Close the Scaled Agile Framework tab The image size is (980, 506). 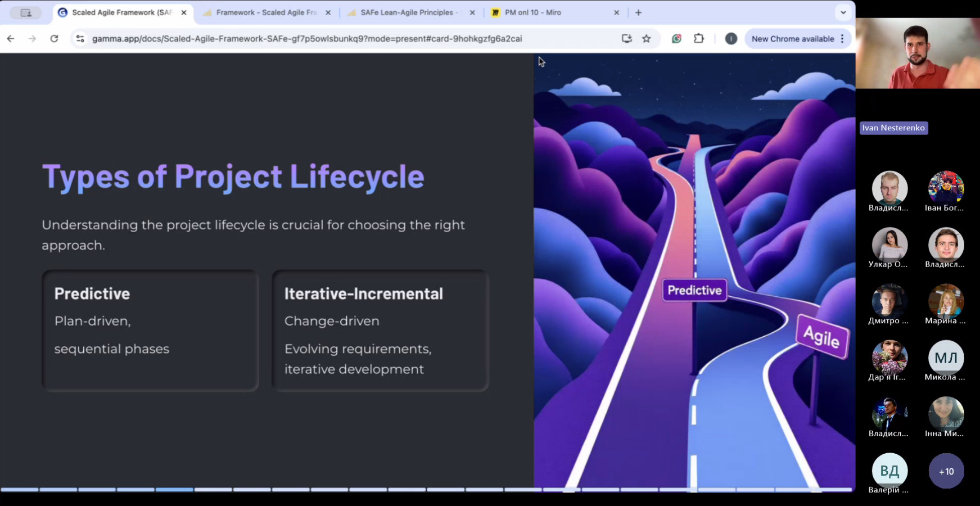184,12
